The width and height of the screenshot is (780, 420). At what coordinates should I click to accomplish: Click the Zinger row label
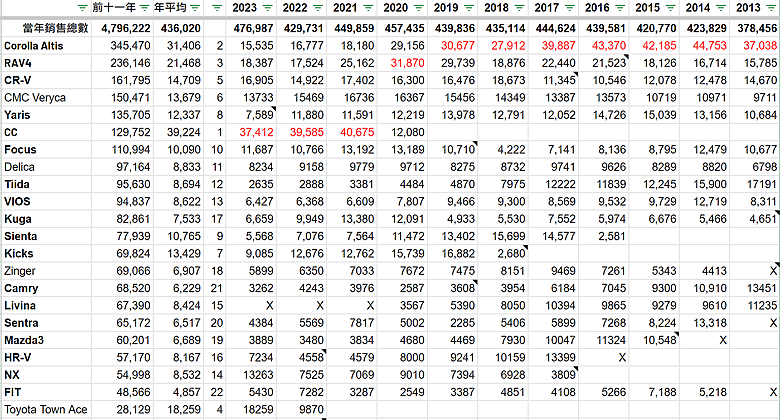pyautogui.click(x=20, y=271)
